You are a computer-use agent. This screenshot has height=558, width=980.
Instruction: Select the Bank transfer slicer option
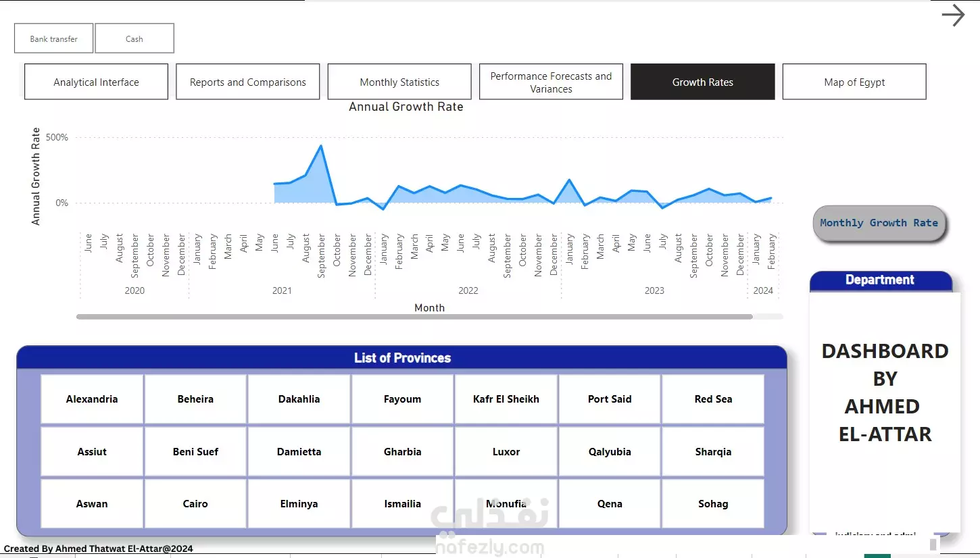point(54,39)
